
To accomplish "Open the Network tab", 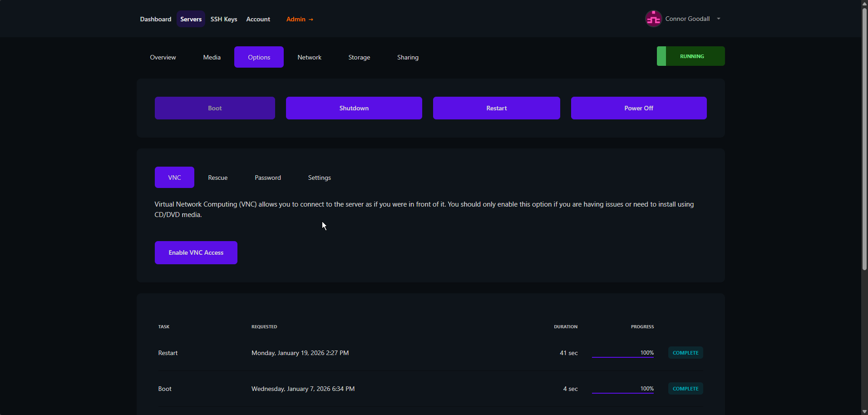I will [309, 57].
